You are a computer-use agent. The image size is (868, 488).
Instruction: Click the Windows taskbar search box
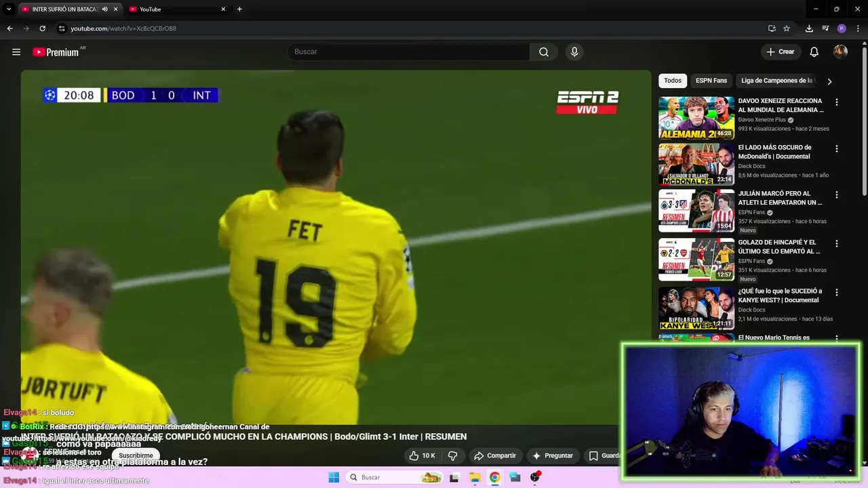tap(395, 477)
